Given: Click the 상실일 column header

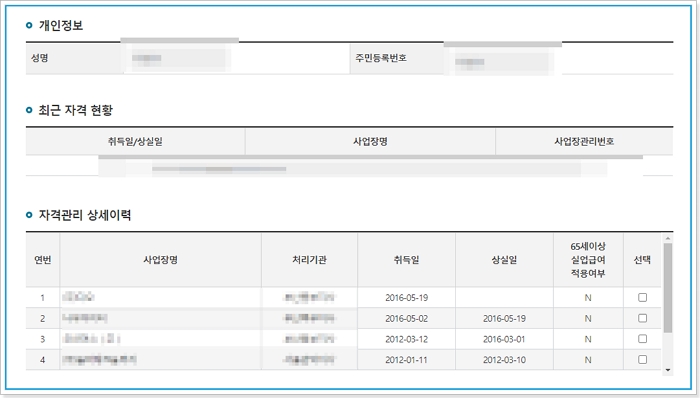Looking at the screenshot, I should point(504,260).
